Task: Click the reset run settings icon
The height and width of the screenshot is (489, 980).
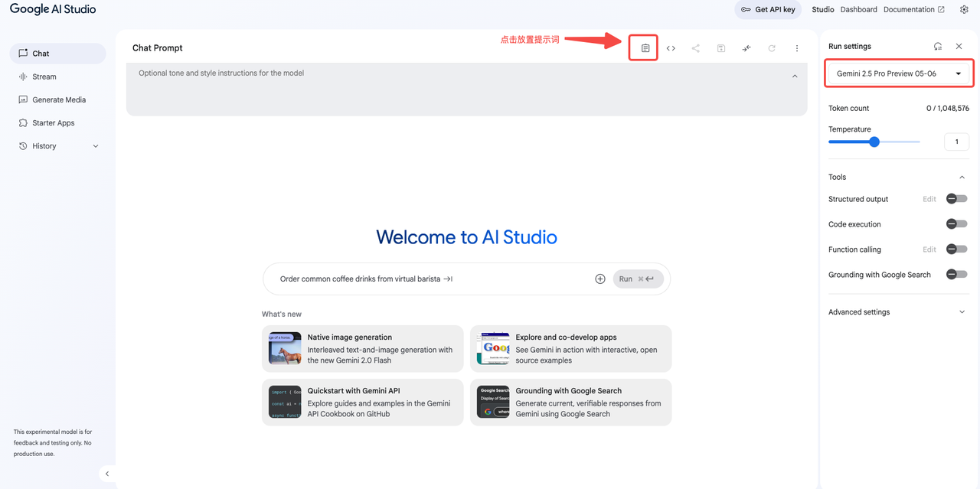Action: [x=938, y=47]
